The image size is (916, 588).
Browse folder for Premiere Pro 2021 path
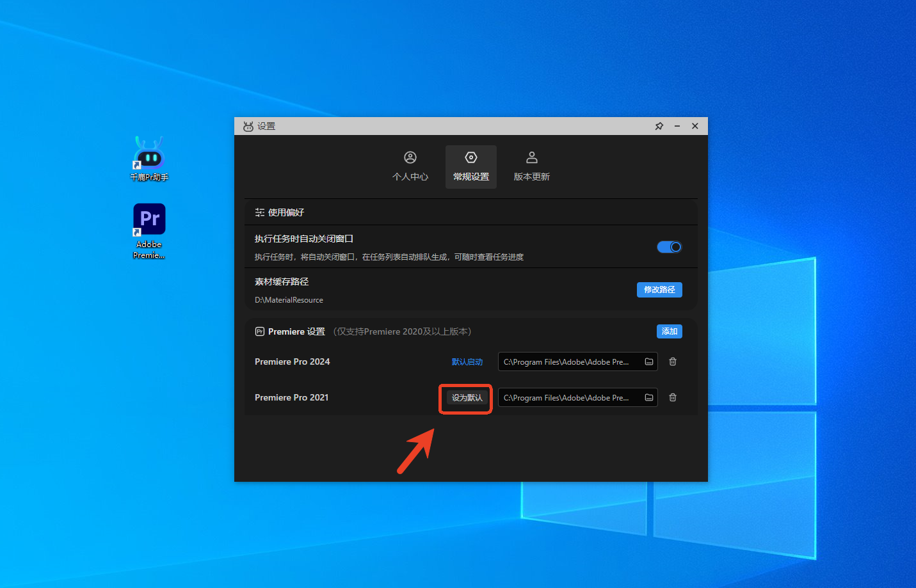pos(649,398)
